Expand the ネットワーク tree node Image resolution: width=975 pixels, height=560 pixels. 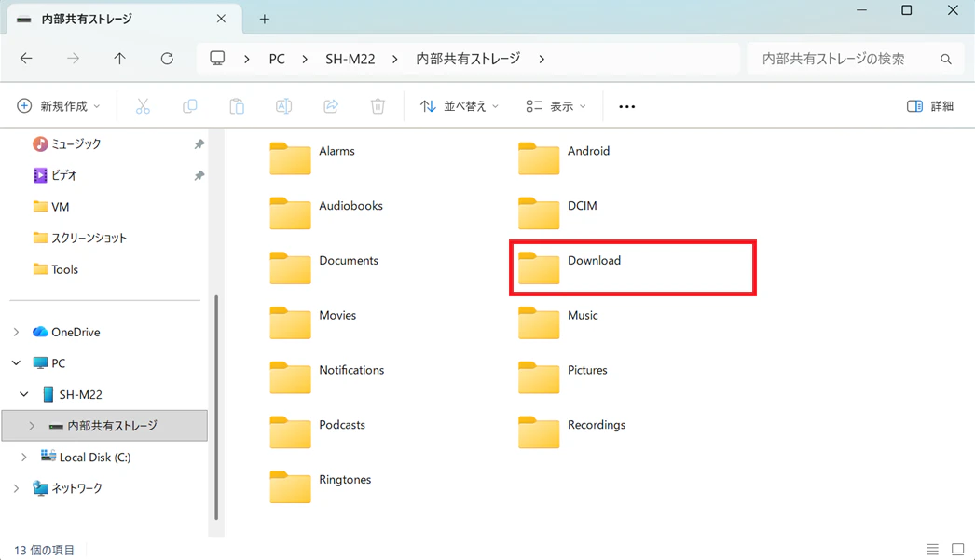16,488
